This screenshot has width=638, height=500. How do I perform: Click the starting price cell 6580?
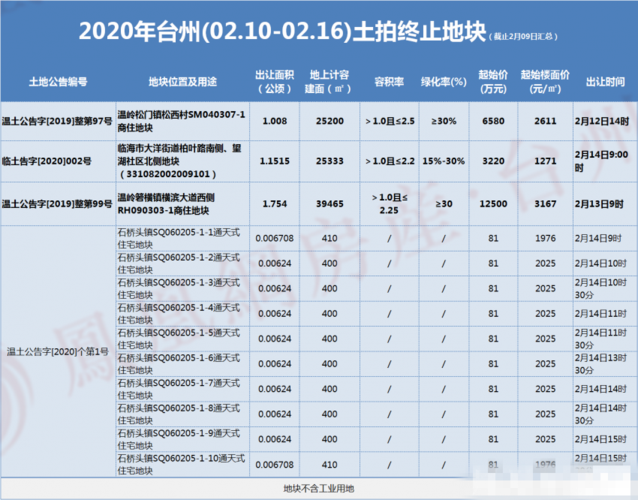[493, 120]
